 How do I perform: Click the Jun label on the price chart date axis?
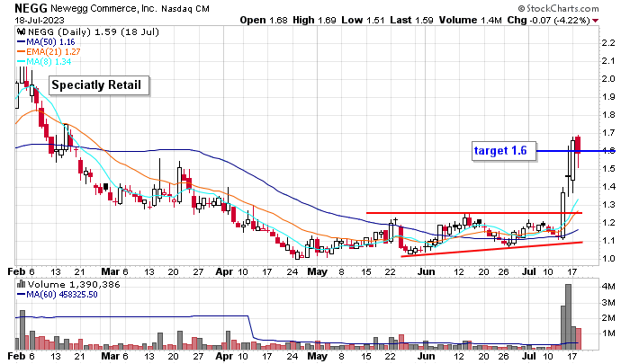(426, 271)
